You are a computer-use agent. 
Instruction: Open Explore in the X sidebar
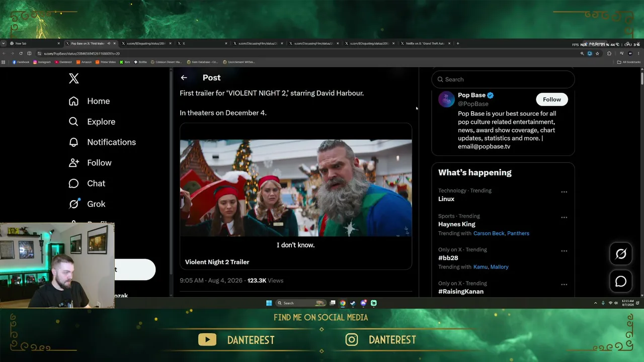(x=92, y=122)
